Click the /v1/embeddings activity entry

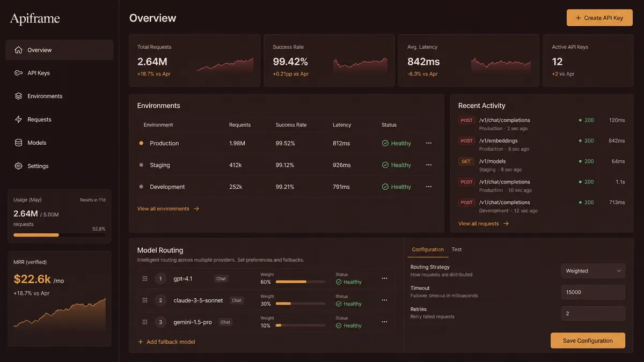[541, 145]
